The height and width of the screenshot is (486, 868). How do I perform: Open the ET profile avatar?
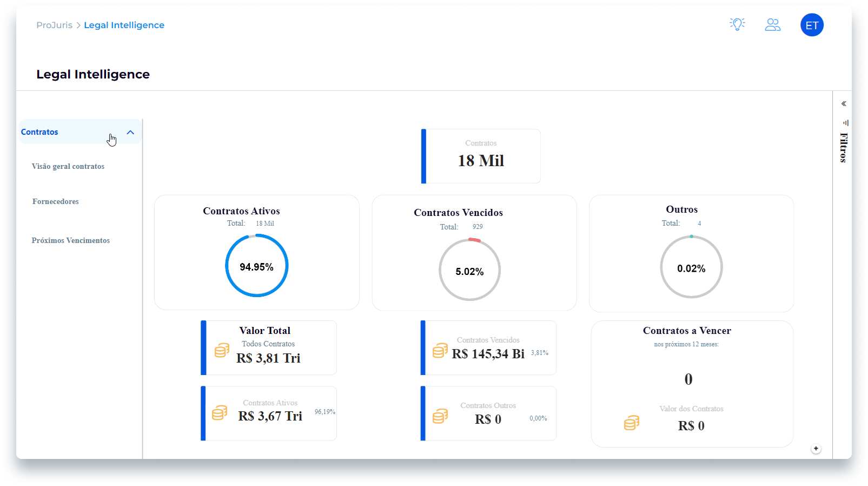(812, 25)
